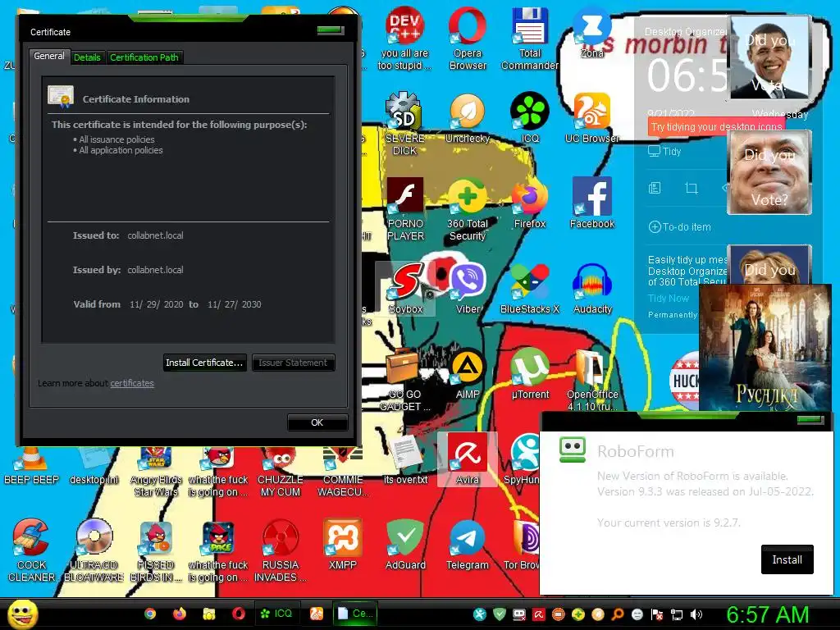840x630 pixels.
Task: Launch µTorrent from the desktop
Action: tap(530, 374)
